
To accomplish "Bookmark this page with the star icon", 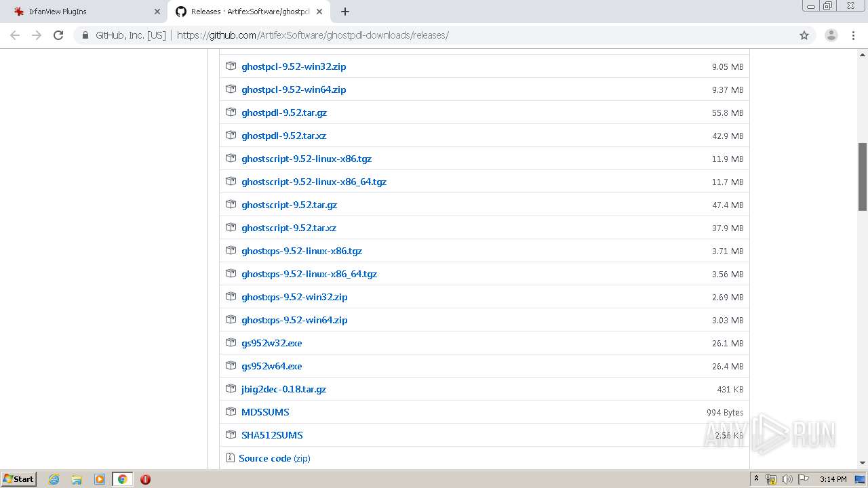I will pos(804,35).
